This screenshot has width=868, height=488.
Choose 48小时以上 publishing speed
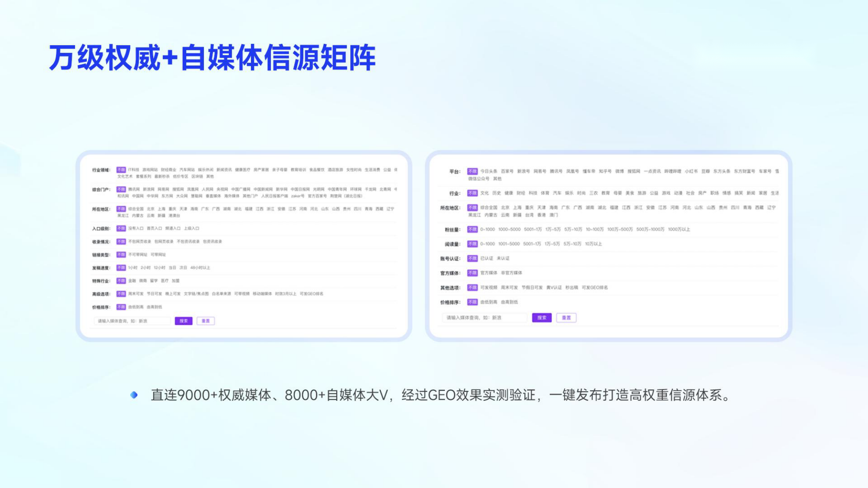point(200,268)
